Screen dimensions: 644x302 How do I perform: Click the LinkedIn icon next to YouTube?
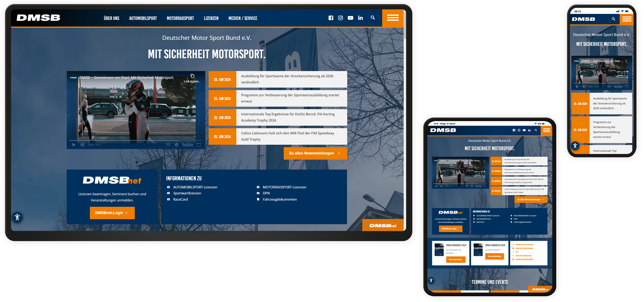coord(360,18)
